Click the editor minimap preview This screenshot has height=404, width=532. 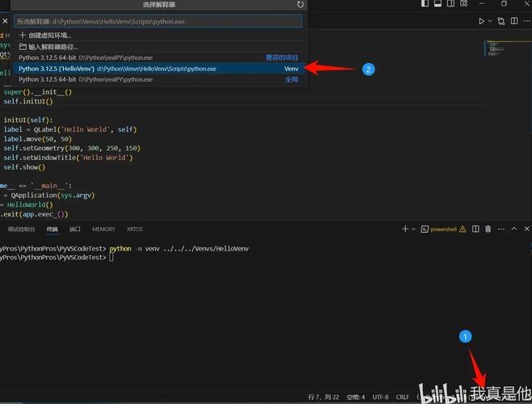point(507,48)
